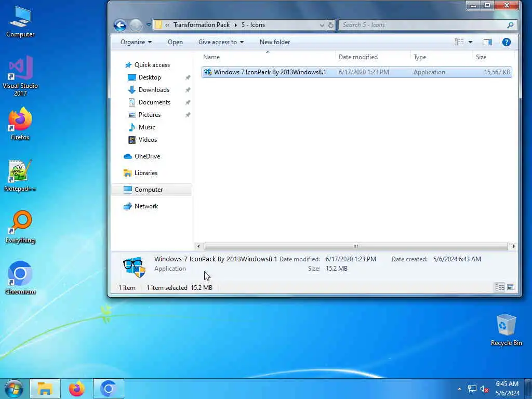Click the Chromium desktop shortcut

click(x=20, y=278)
